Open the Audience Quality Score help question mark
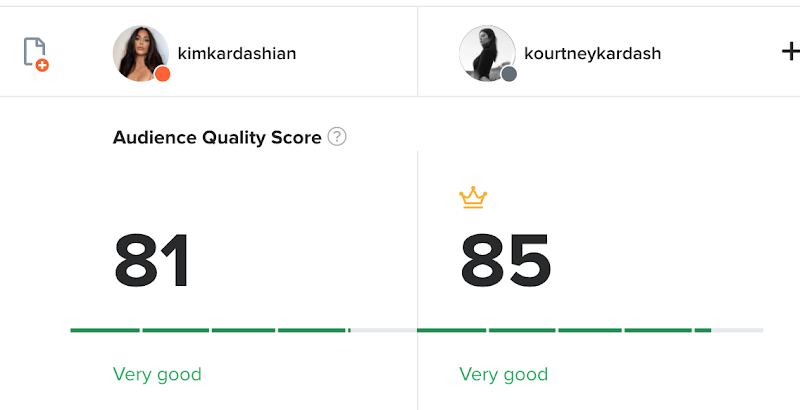 tap(337, 137)
